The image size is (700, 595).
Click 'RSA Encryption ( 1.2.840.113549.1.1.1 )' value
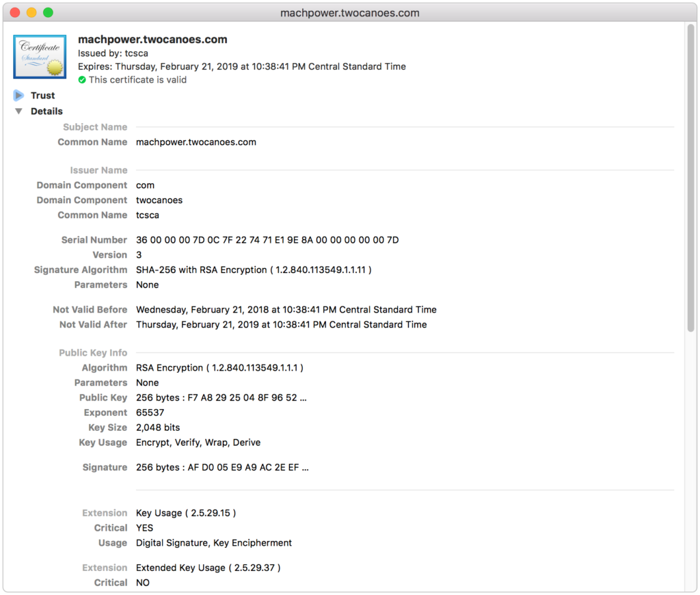pos(219,368)
